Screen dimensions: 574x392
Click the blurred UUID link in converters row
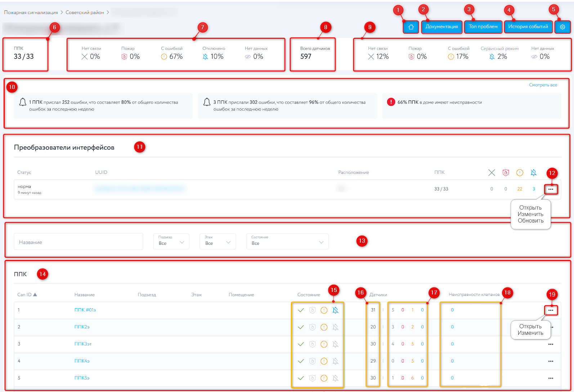coord(139,189)
